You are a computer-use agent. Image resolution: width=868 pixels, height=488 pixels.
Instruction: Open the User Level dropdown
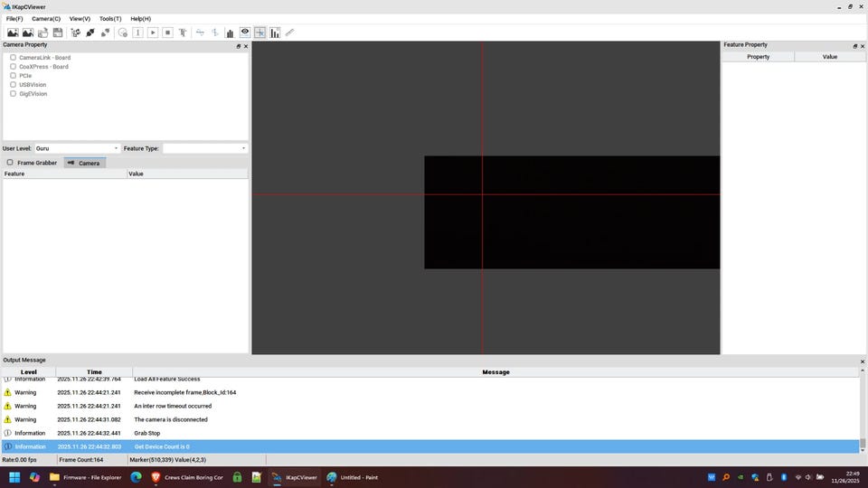pyautogui.click(x=77, y=148)
